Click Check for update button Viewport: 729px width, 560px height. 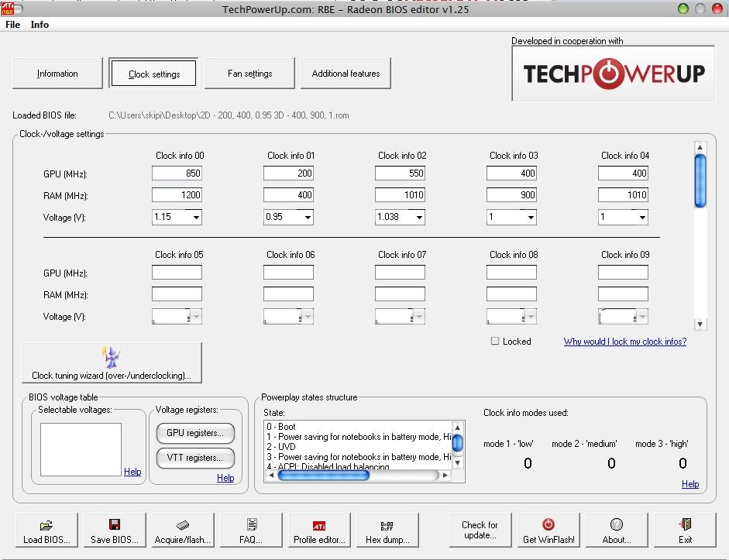(480, 531)
